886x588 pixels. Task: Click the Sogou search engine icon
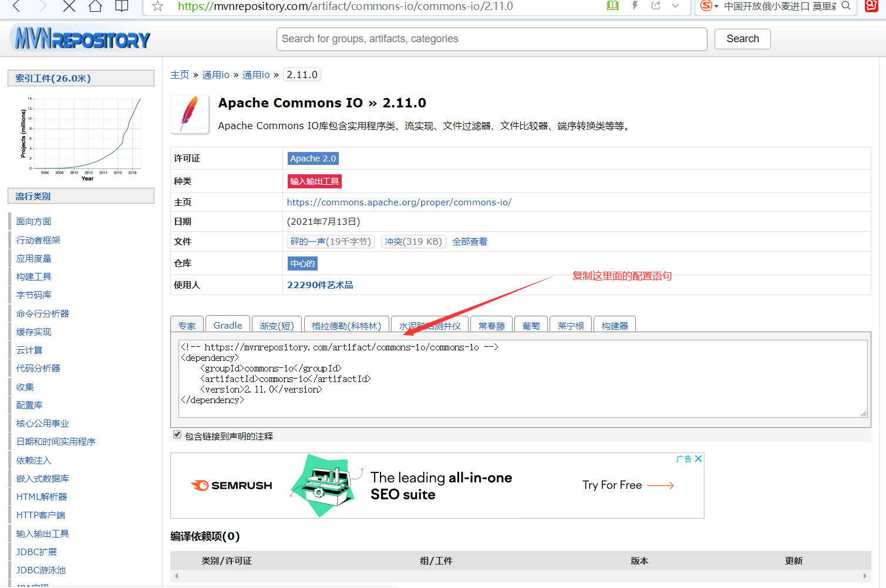click(x=707, y=5)
